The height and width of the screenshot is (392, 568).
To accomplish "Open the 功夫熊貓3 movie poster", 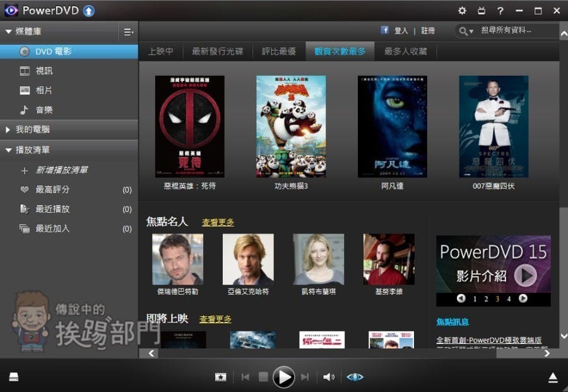I will coord(291,126).
